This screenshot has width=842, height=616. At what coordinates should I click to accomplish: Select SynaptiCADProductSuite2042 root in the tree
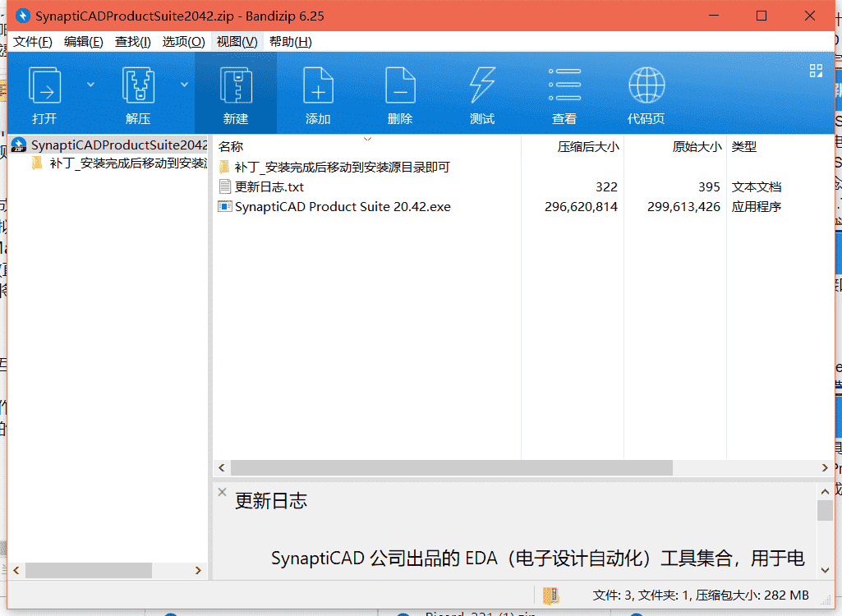tap(118, 145)
